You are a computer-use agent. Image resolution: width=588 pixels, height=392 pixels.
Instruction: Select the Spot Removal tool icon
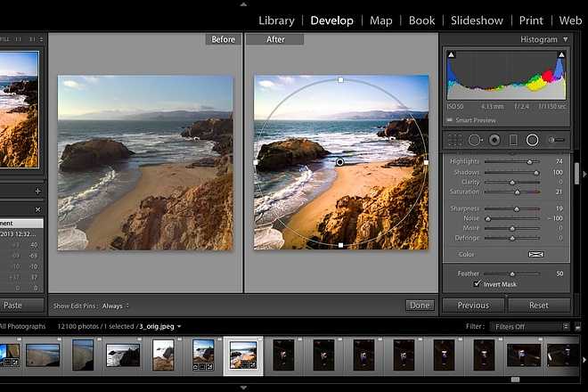(x=475, y=140)
